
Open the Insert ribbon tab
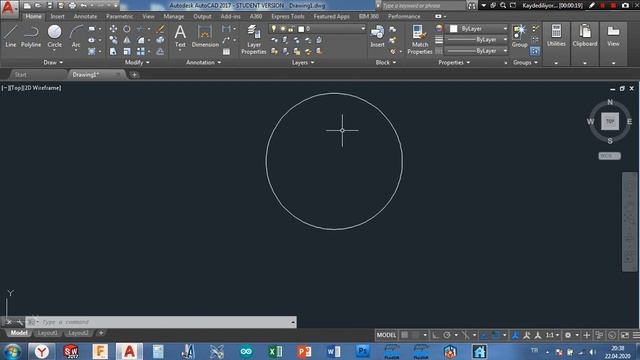(x=57, y=17)
